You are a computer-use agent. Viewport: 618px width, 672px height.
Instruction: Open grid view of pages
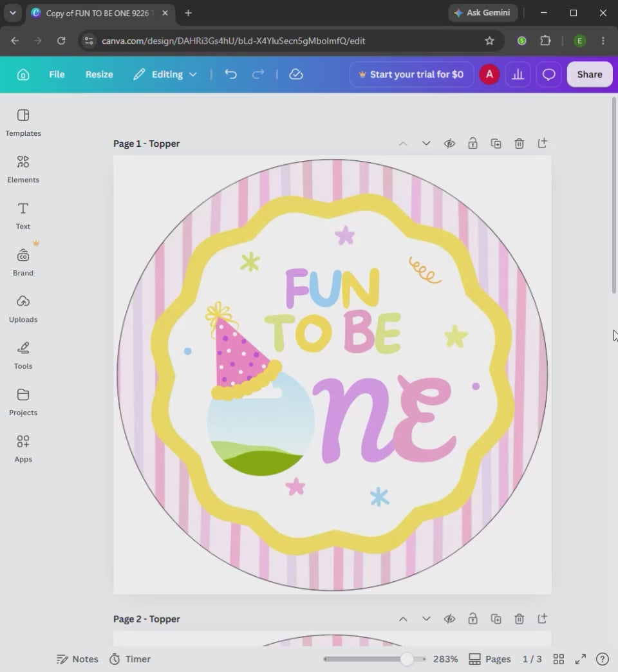click(558, 658)
